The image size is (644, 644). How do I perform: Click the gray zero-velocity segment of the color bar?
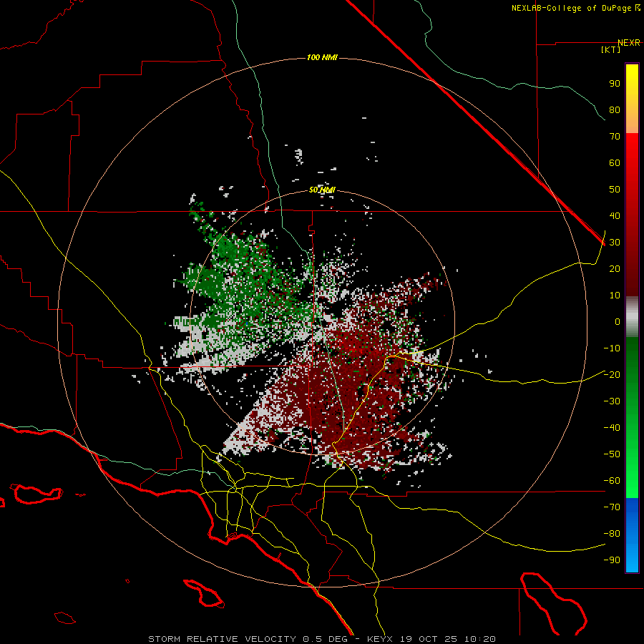pyautogui.click(x=632, y=317)
